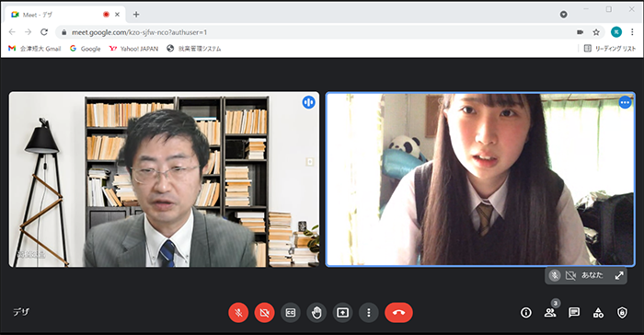644x335 pixels.
Task: Turn on the camera in call controls
Action: click(x=265, y=312)
